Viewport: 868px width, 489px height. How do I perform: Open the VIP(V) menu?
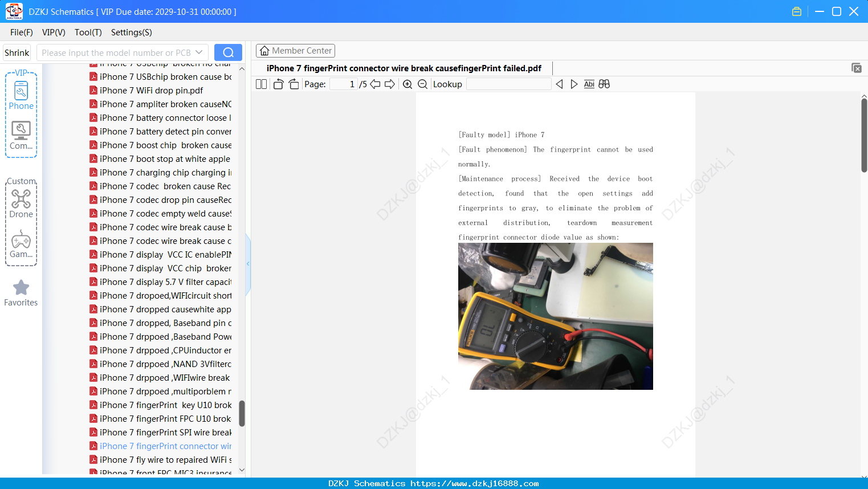tap(54, 32)
